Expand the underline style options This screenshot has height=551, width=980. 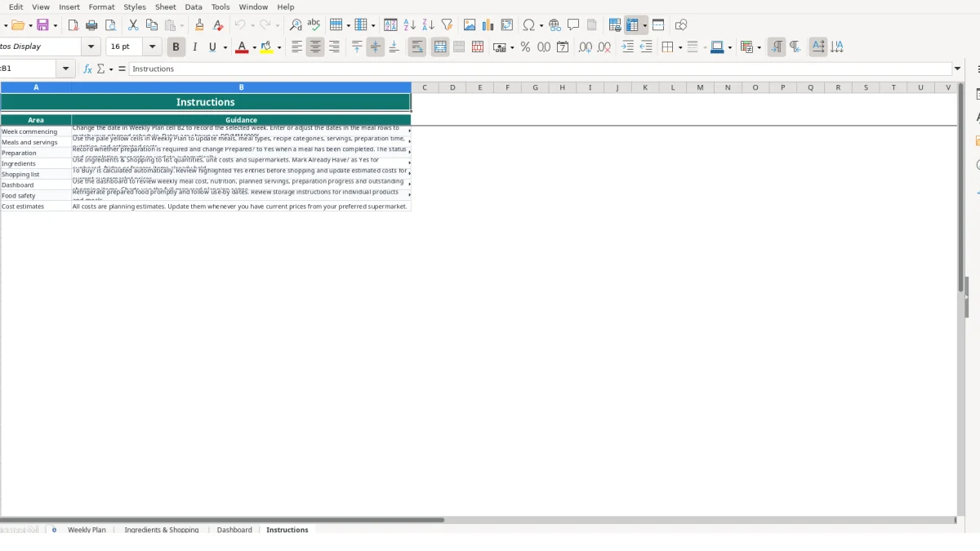225,47
